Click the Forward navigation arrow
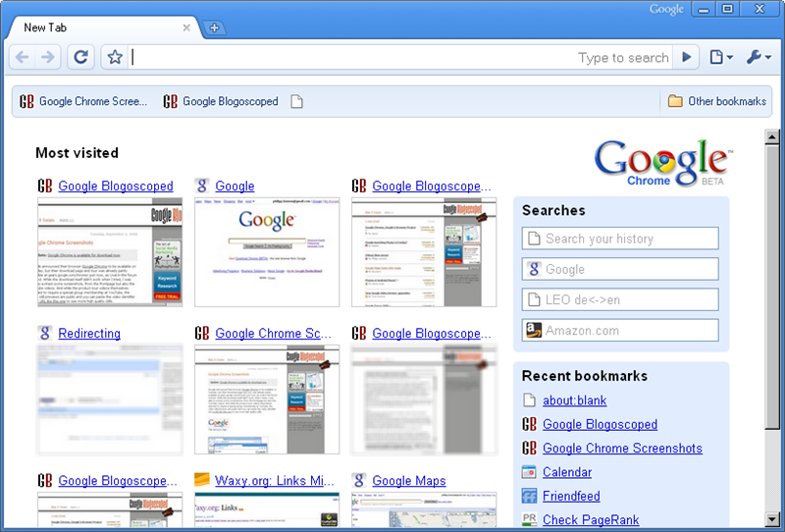Screen dimensions: 785x532 [x=48, y=58]
